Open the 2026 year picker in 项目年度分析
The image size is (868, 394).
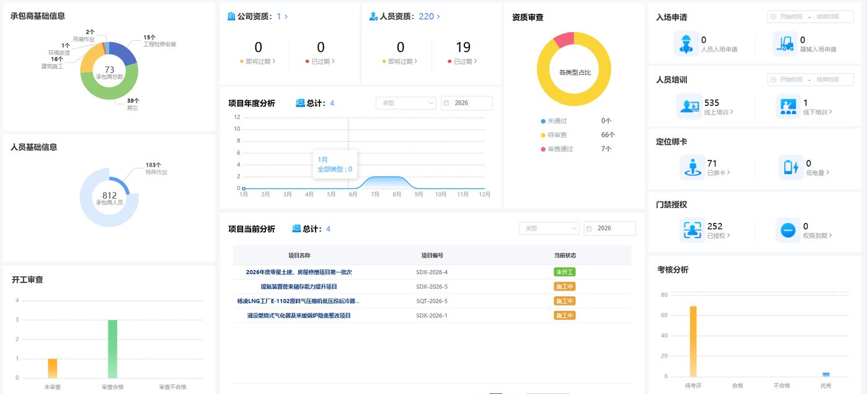(467, 103)
